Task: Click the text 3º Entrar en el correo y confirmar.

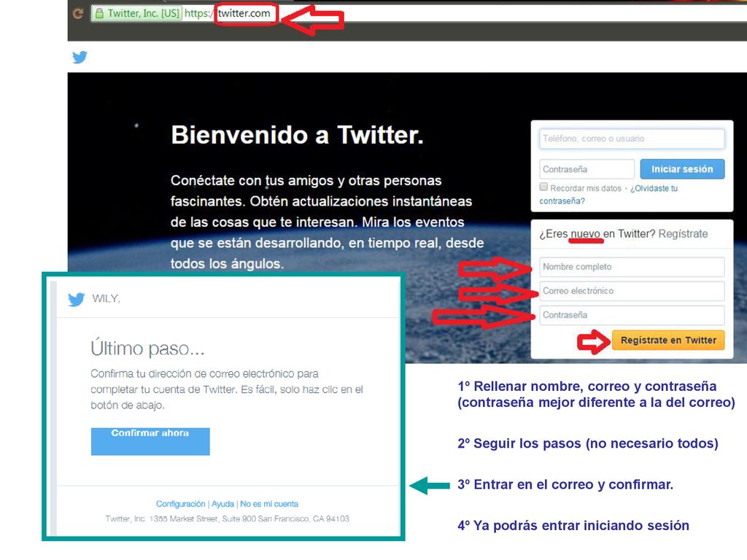Action: click(565, 485)
